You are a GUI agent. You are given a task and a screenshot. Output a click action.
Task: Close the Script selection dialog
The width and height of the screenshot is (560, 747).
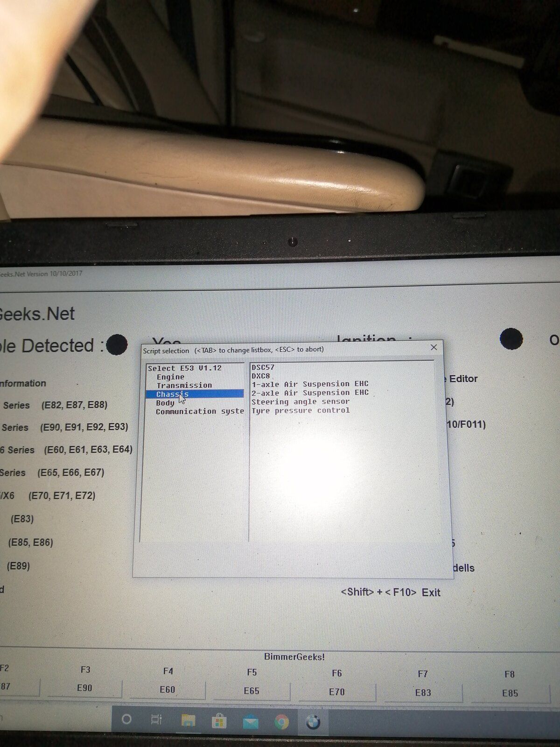coord(434,347)
